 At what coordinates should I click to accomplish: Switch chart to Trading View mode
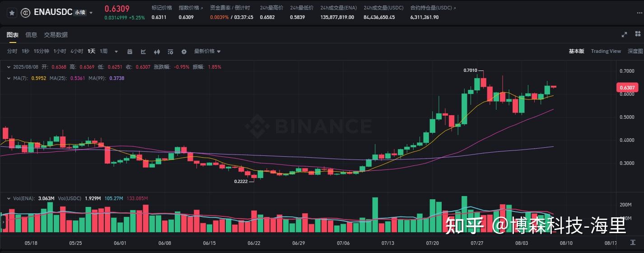pos(606,52)
